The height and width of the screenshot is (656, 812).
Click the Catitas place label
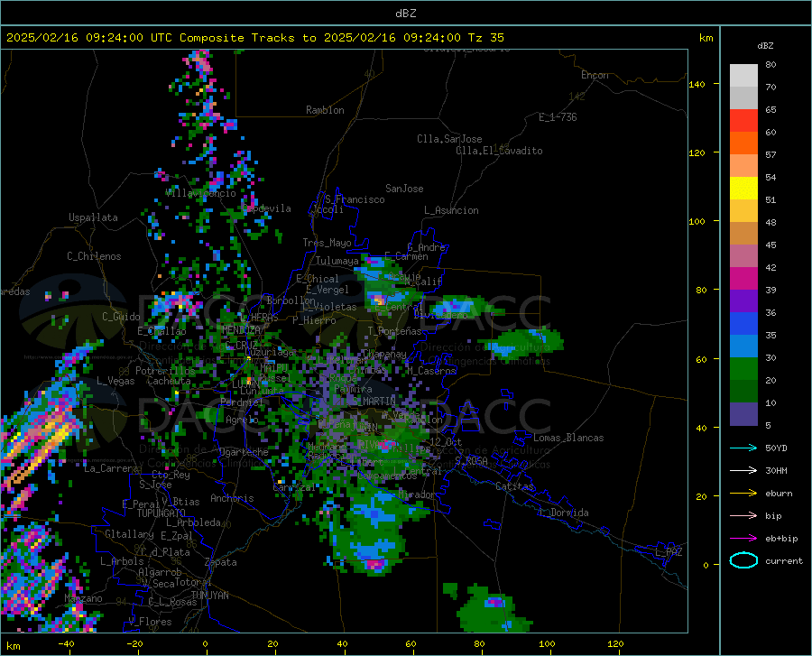pyautogui.click(x=515, y=486)
